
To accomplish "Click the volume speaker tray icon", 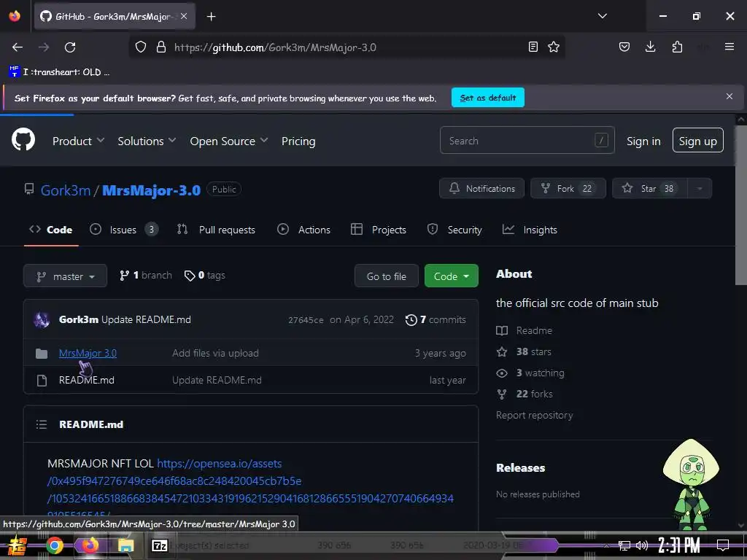I will click(x=642, y=545).
